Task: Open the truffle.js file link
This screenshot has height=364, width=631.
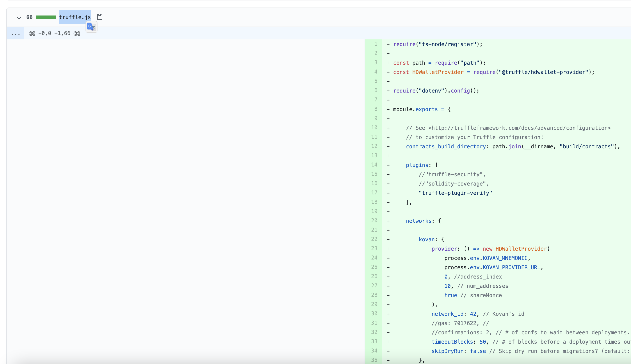Action: point(75,17)
